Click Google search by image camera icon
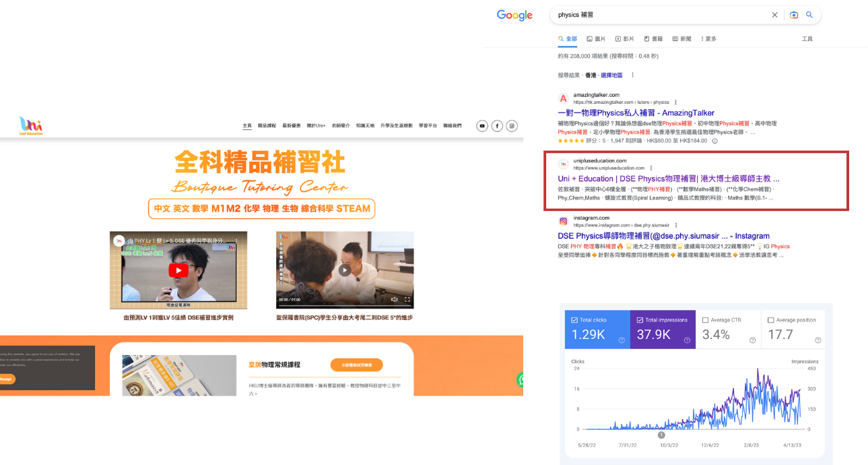The height and width of the screenshot is (465, 868). tap(794, 15)
